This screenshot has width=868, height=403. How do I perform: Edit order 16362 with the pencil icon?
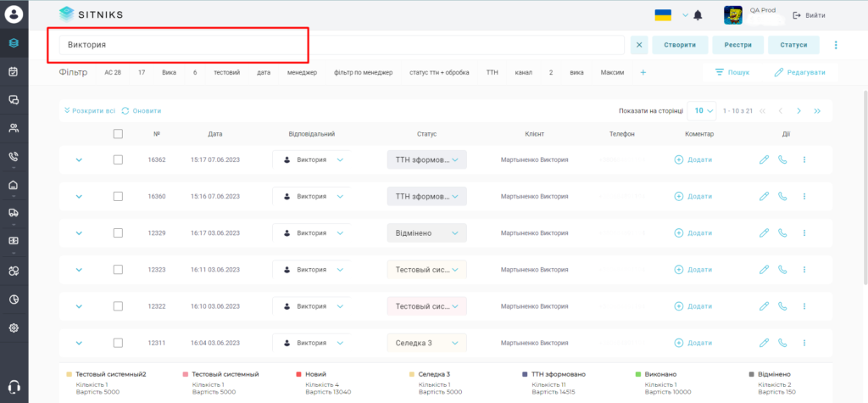tap(764, 160)
